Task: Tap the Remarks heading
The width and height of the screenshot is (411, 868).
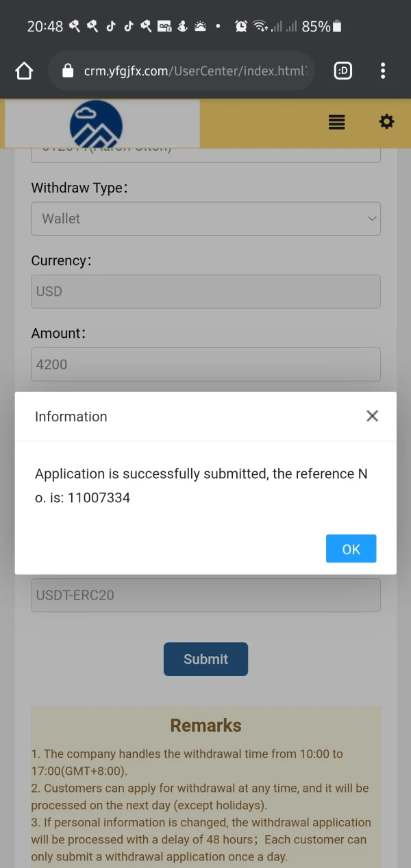Action: tap(206, 726)
